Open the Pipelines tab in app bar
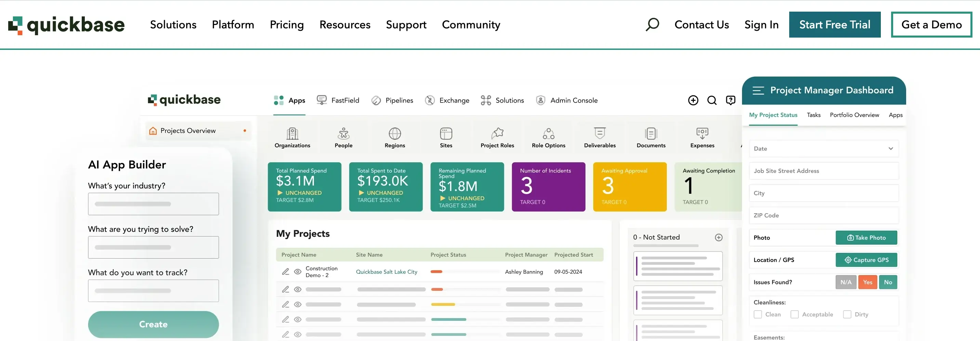Viewport: 980px width, 341px height. coord(392,100)
